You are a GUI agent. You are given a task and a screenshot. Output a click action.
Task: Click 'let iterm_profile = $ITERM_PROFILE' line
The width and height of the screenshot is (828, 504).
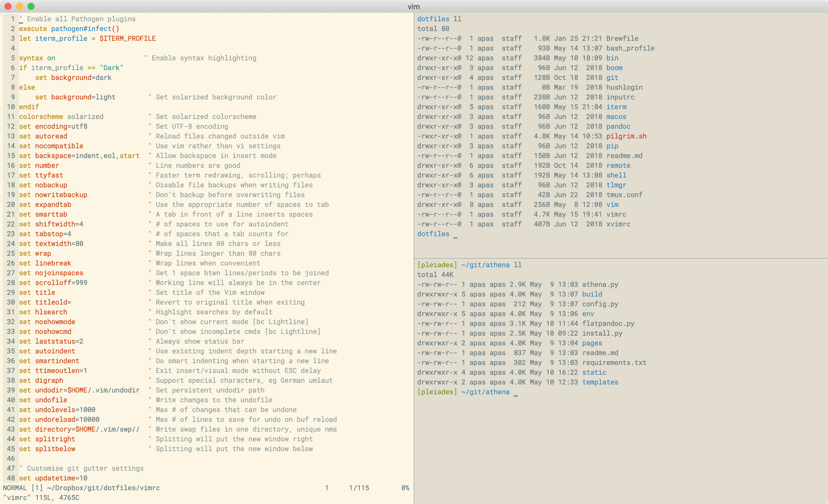(x=87, y=39)
